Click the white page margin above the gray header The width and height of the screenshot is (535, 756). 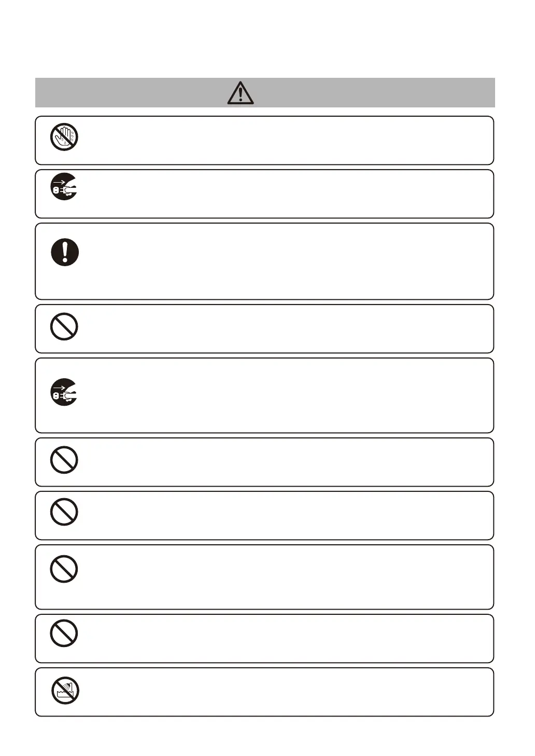point(265,39)
